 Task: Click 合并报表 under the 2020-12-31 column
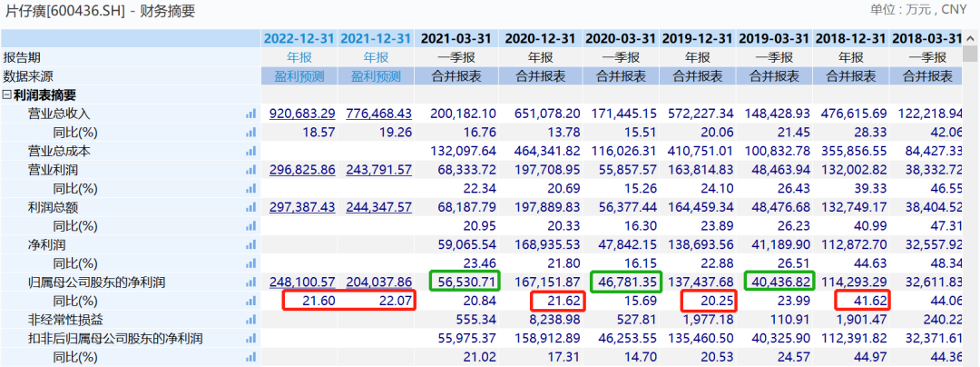(539, 76)
